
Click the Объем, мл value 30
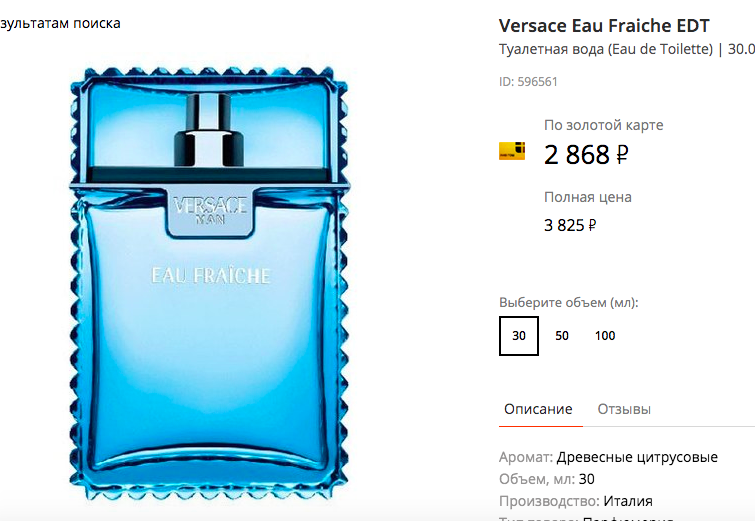586,479
